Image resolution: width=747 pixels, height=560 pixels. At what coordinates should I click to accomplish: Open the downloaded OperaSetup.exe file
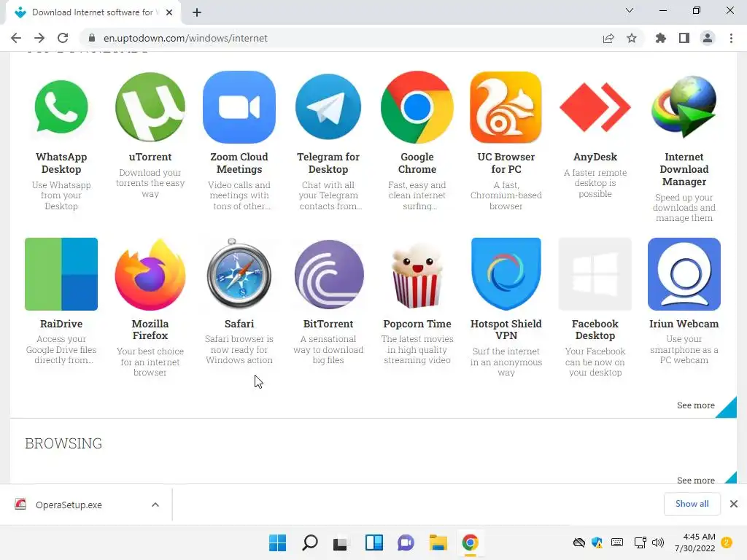coord(69,505)
